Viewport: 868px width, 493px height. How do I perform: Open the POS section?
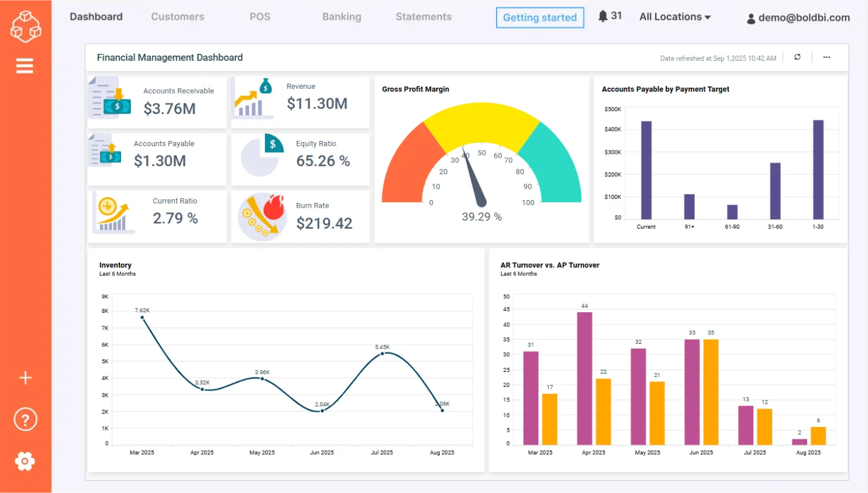pos(260,16)
